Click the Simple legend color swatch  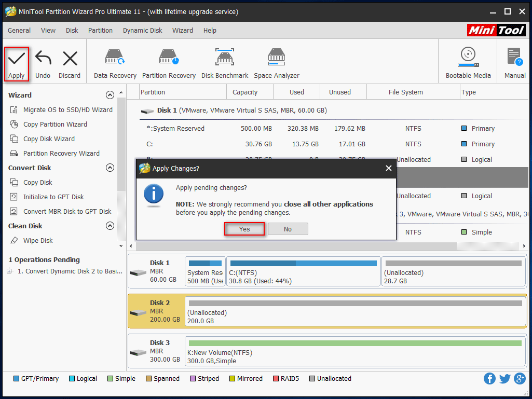click(x=110, y=379)
